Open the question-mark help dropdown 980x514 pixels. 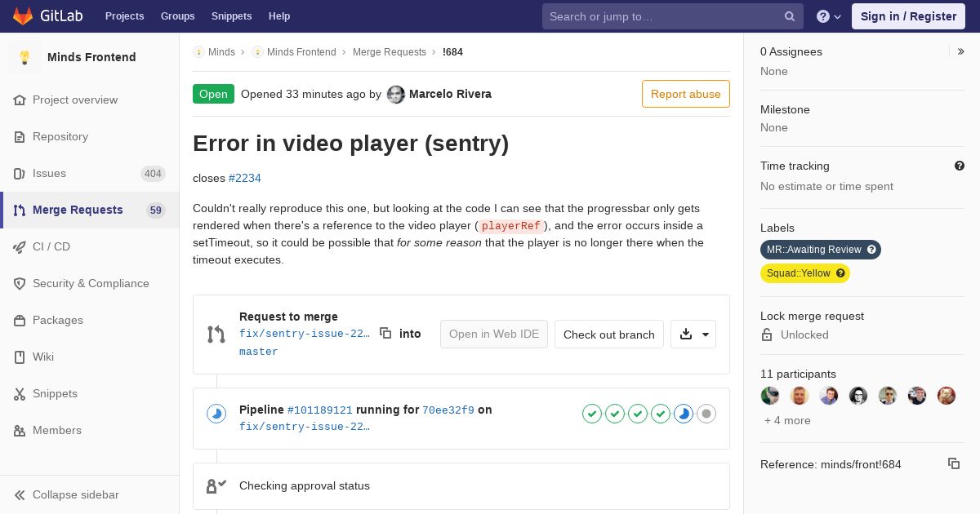pos(828,16)
